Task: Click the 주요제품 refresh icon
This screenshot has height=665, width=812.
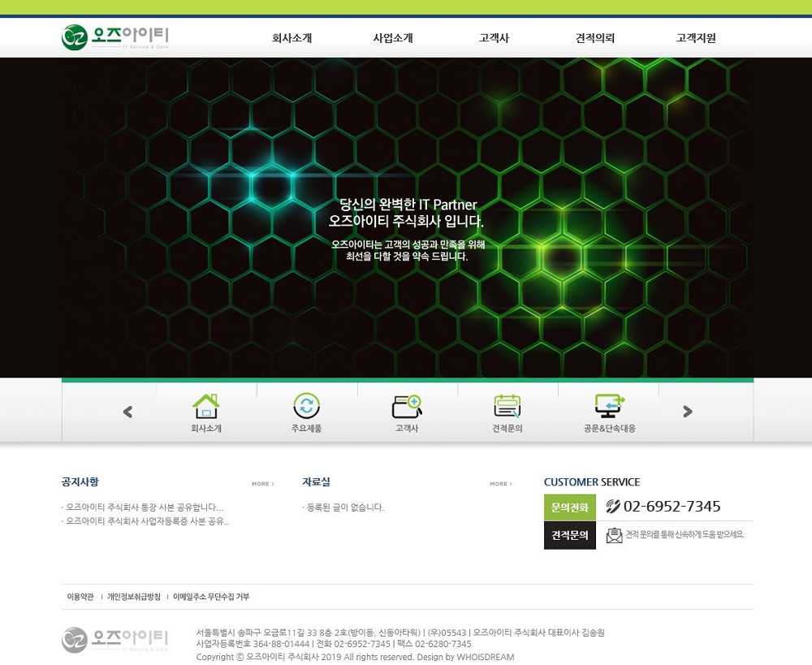Action: pos(306,404)
